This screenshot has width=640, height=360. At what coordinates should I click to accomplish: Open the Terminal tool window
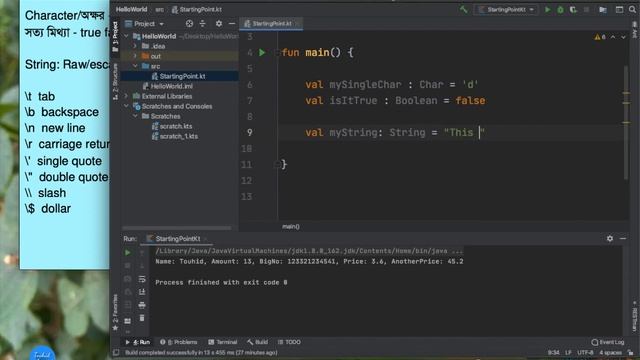(222, 342)
